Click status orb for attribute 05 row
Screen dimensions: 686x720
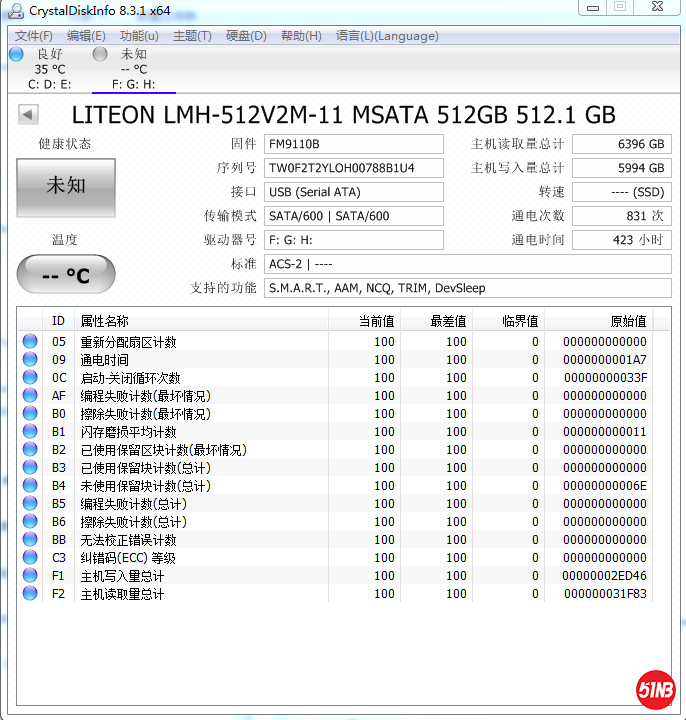point(30,342)
